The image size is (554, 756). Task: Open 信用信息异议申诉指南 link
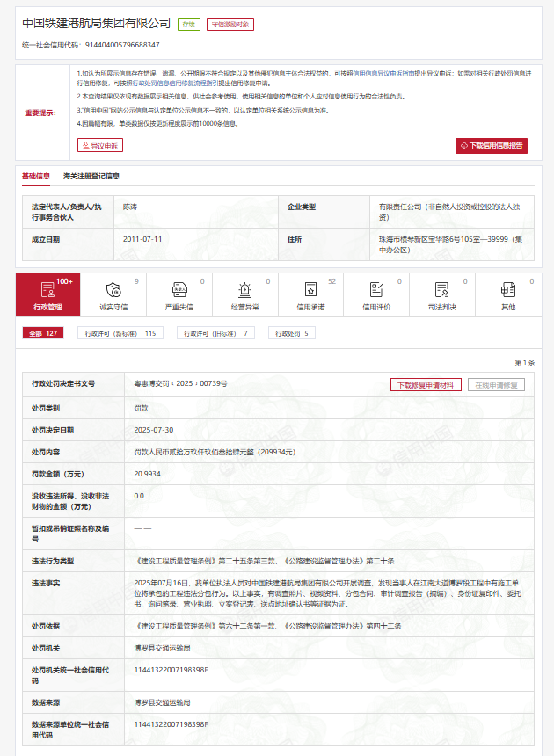point(383,73)
